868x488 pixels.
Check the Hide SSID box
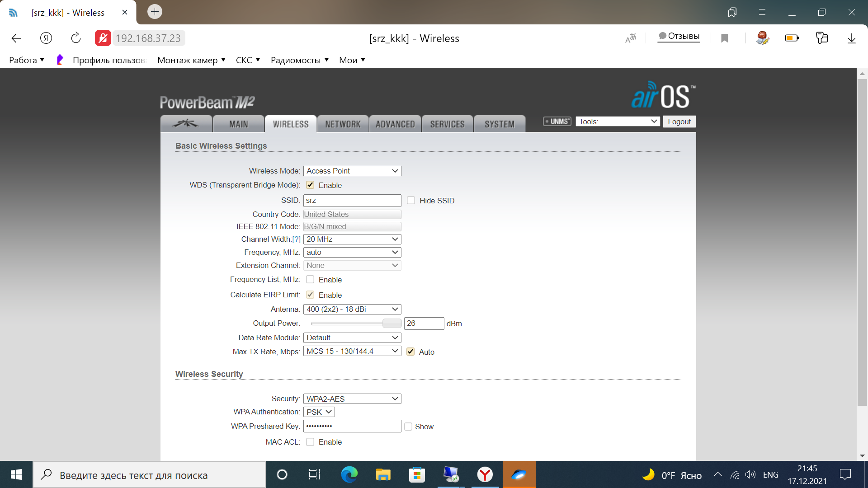[411, 200]
